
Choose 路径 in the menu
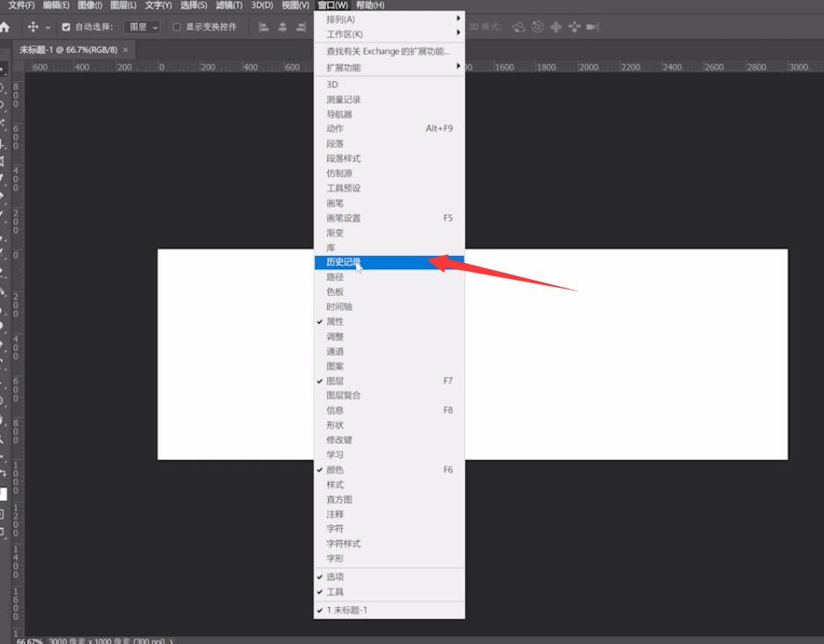(x=389, y=277)
